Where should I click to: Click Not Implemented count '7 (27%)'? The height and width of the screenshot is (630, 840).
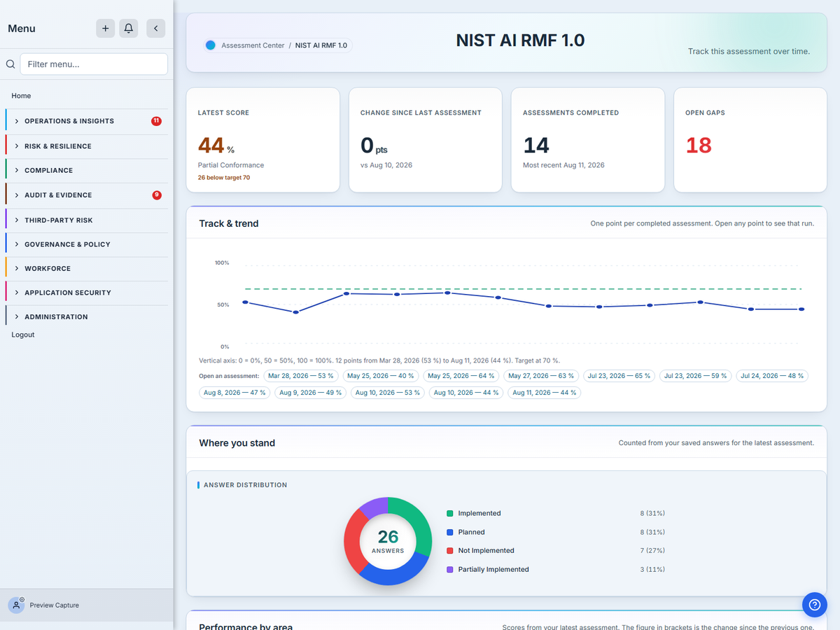pyautogui.click(x=652, y=551)
